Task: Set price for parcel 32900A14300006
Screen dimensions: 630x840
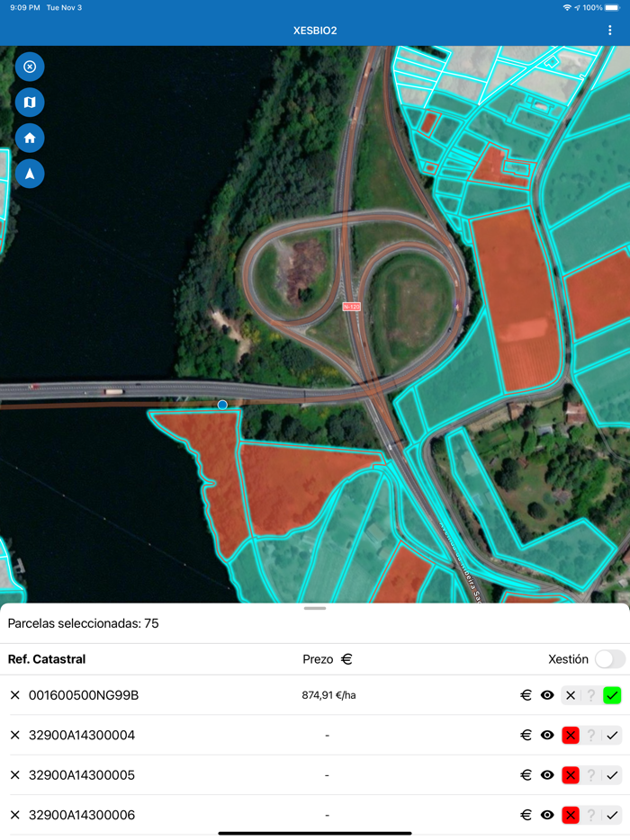Action: click(526, 815)
